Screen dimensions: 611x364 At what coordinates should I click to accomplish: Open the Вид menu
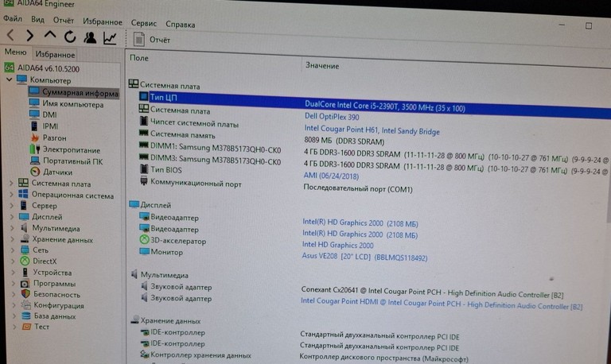[x=38, y=19]
